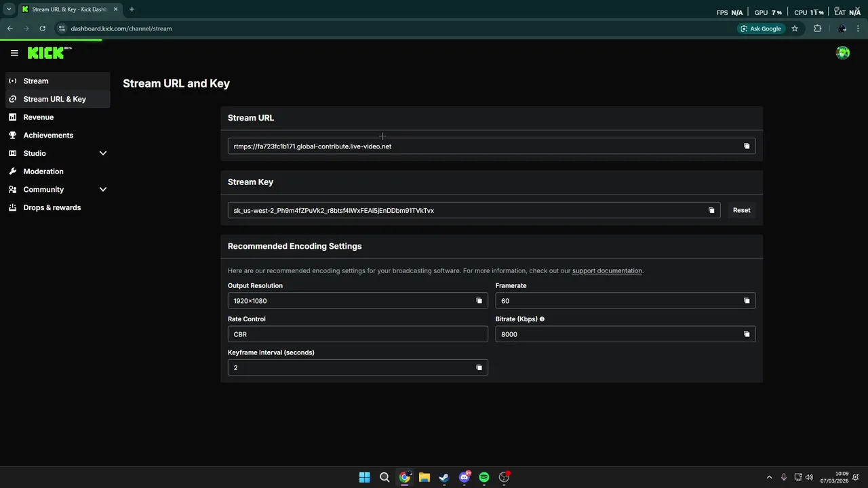This screenshot has width=868, height=488.
Task: Close the Kick Dashboard browser tab
Action: [115, 9]
